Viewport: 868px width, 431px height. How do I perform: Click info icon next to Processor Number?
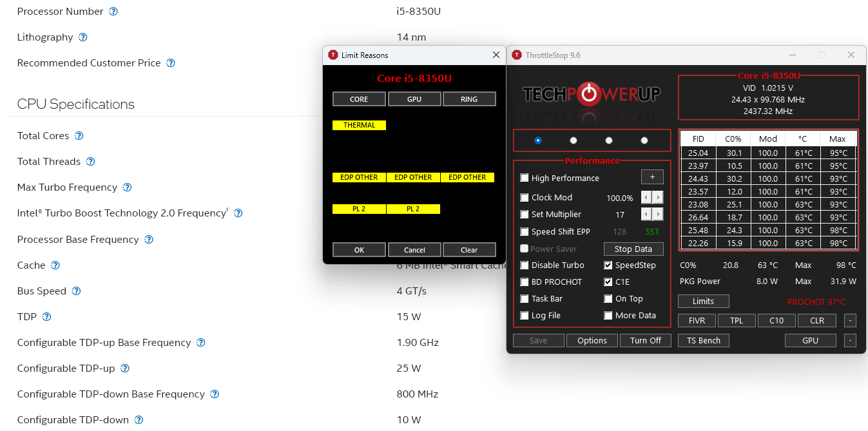tap(113, 12)
